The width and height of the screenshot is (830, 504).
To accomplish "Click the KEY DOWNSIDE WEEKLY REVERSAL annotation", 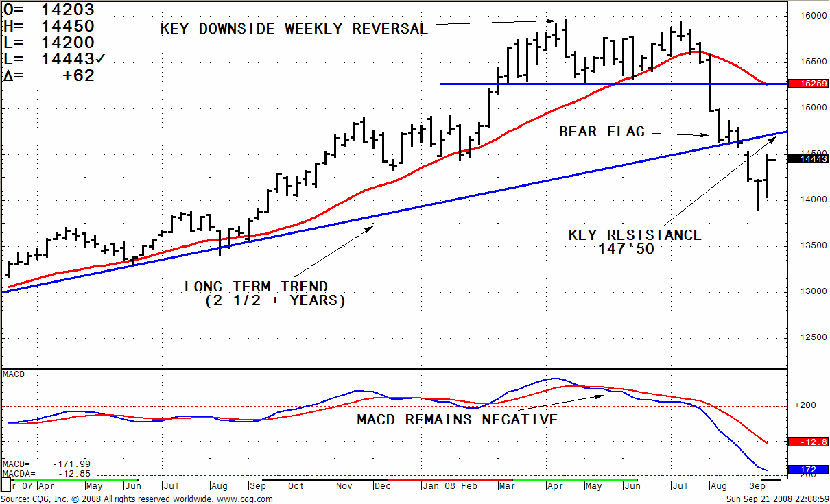I will (294, 29).
